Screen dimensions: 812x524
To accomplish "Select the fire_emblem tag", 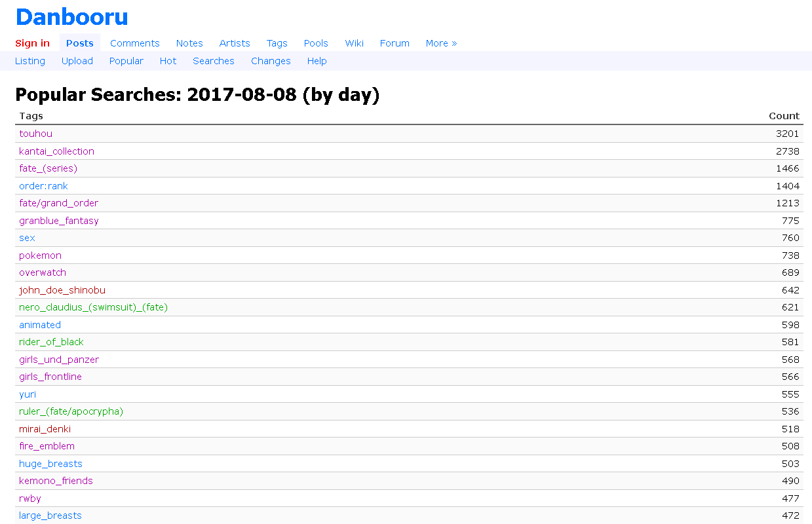I will tap(47, 446).
